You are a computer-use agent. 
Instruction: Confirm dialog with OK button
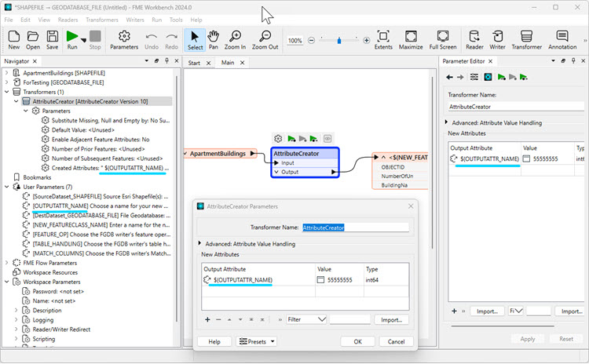[x=357, y=341]
